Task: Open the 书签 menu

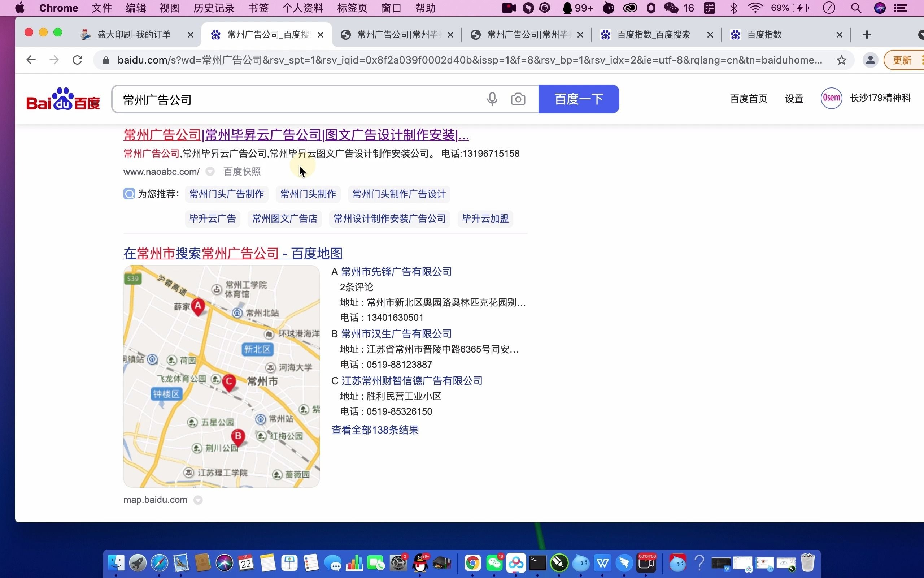Action: (x=258, y=8)
